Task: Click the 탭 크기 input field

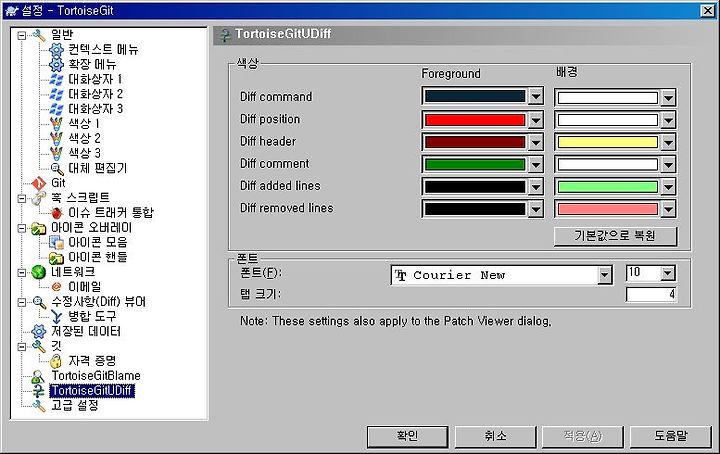Action: click(x=651, y=294)
